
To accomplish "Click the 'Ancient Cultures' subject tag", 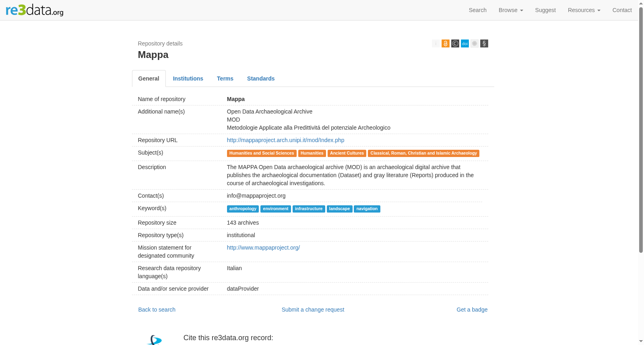I will (x=347, y=153).
